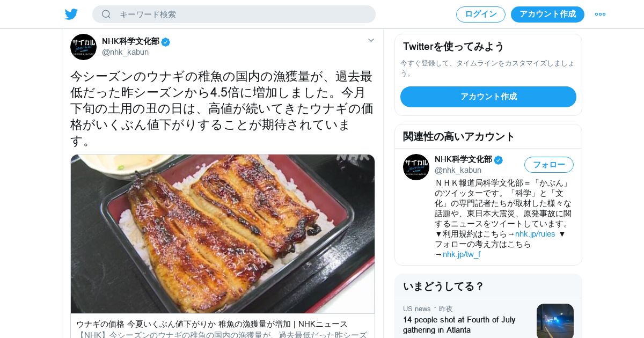Expand the tweet options chevron
The width and height of the screenshot is (644, 338).
[x=371, y=40]
